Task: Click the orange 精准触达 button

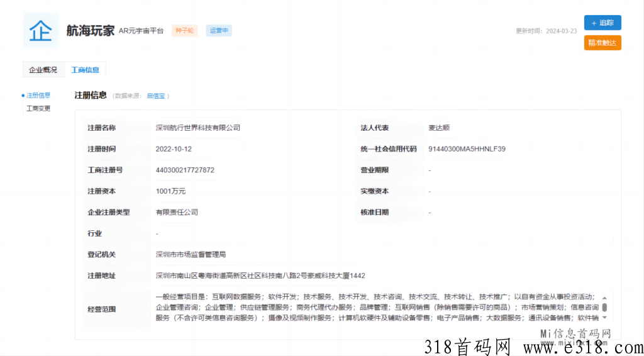Action: (602, 43)
